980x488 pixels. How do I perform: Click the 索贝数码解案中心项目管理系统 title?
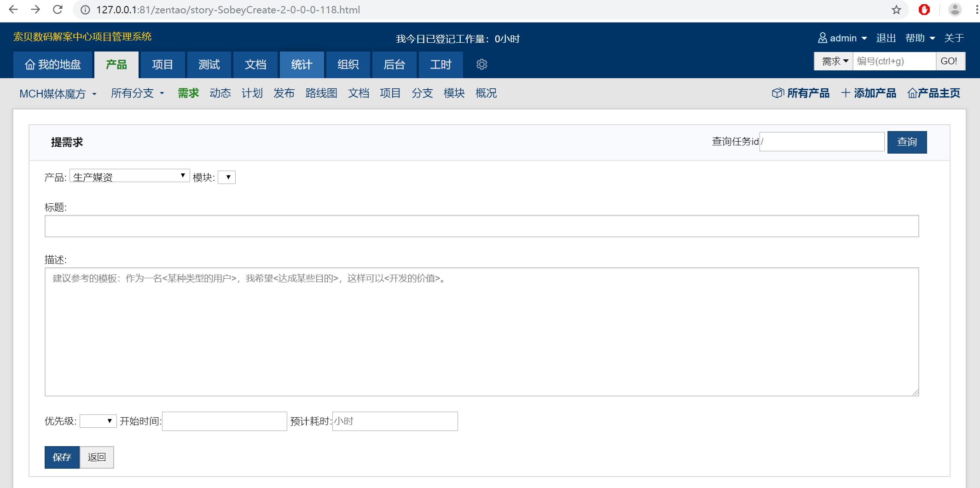[x=82, y=37]
